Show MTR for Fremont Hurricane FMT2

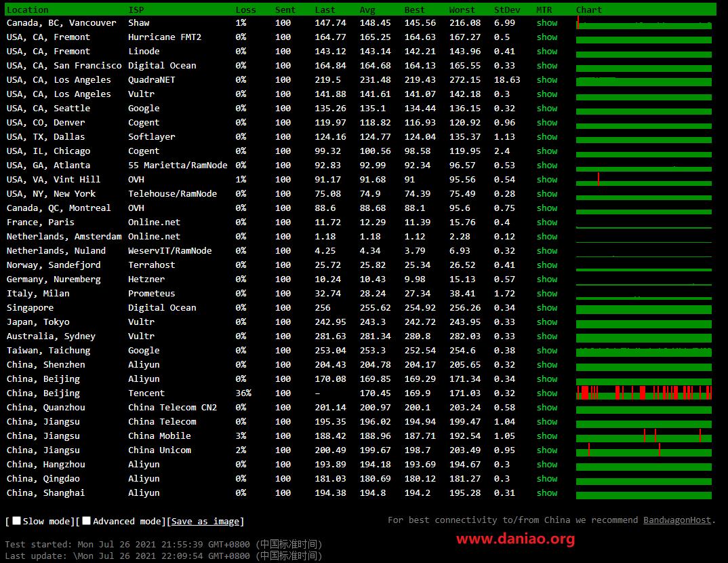tap(547, 37)
